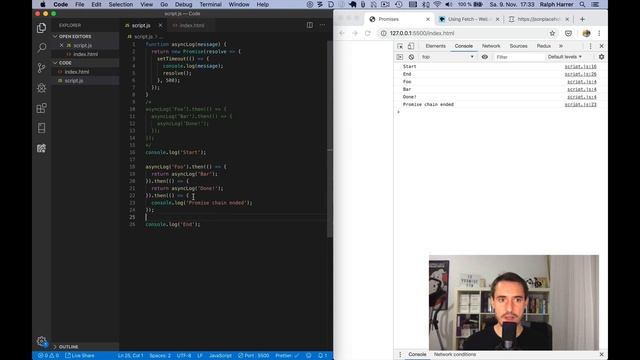Bookmark this page with the star
The height and width of the screenshot is (360, 640).
click(x=552, y=33)
